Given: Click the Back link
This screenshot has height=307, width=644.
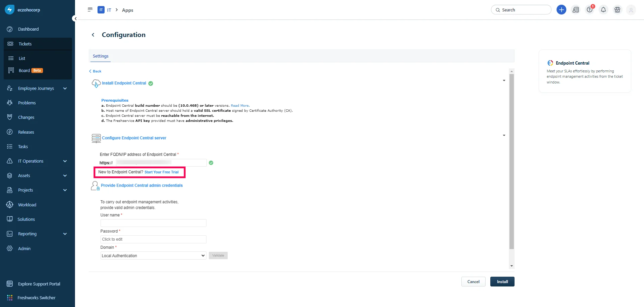Looking at the screenshot, I should click(95, 71).
